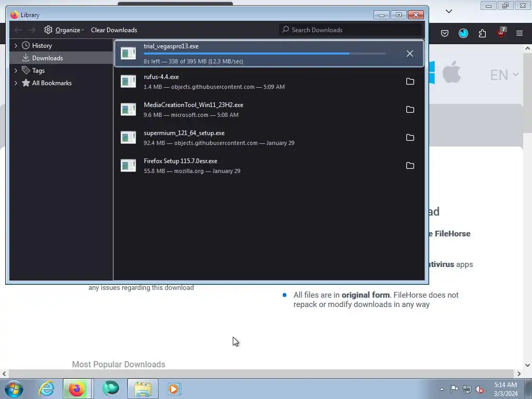
Task: Click the muted volume tray icon
Action: [480, 390]
